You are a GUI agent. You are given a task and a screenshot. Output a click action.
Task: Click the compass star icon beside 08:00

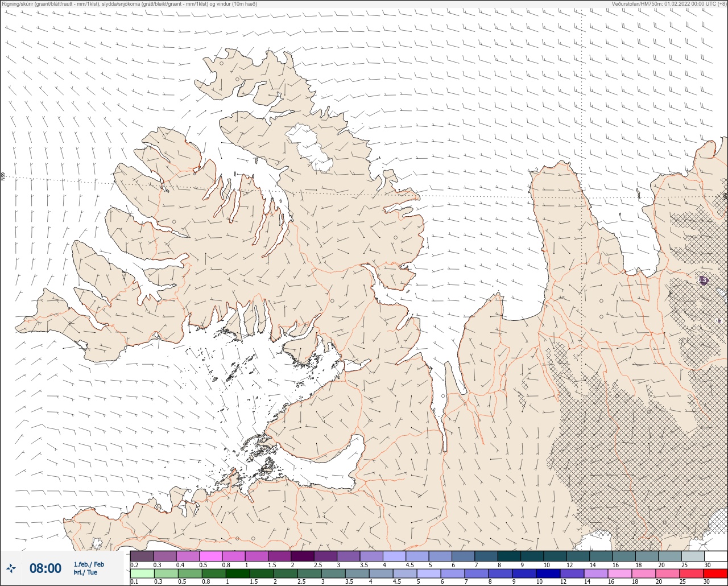click(11, 568)
